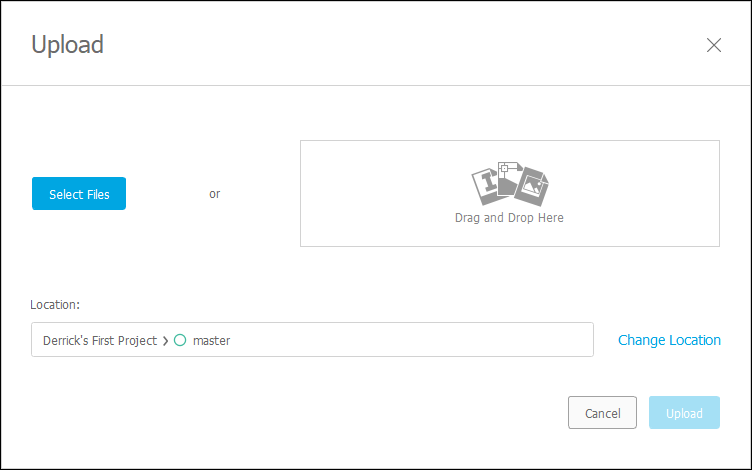Click the Drag and Drop Here text
752x470 pixels.
pos(509,217)
